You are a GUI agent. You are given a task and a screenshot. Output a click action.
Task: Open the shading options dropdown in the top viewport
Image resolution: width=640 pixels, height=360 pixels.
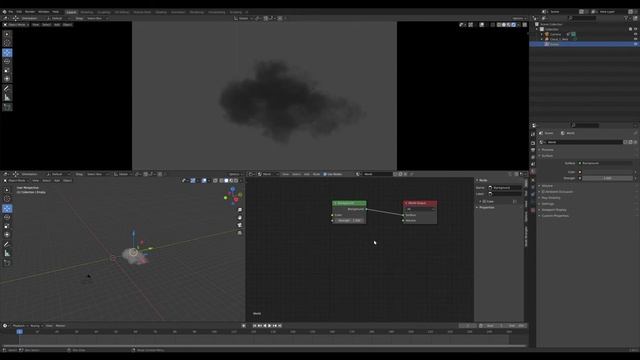click(x=519, y=25)
